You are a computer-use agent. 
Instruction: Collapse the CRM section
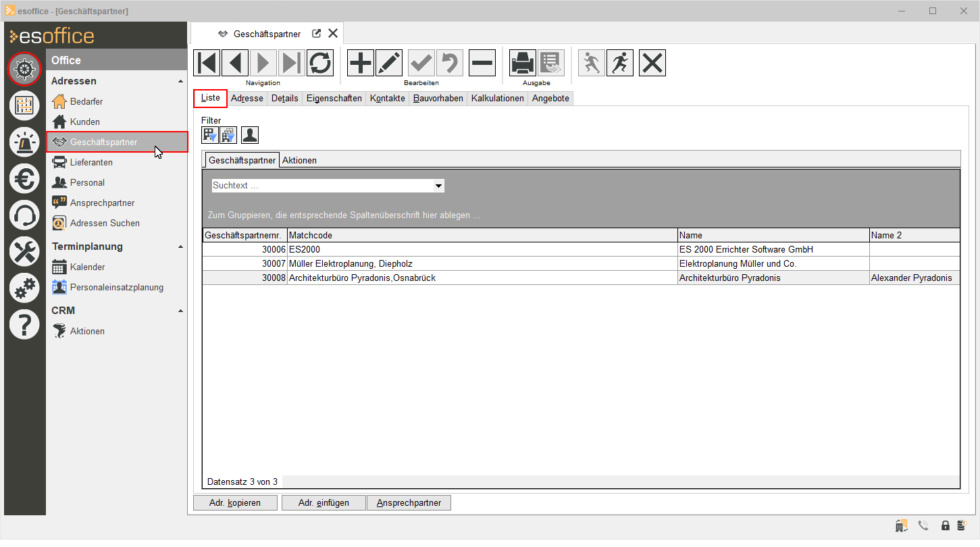pos(180,311)
